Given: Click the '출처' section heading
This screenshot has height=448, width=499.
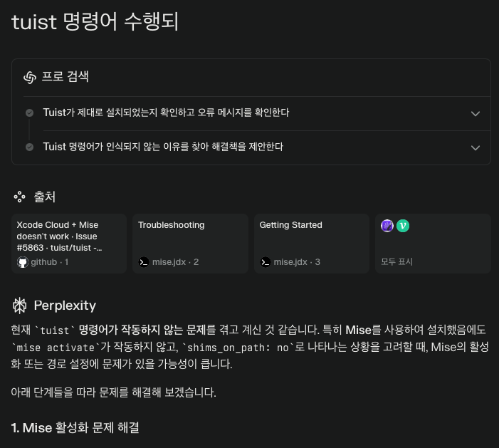Looking at the screenshot, I should pyautogui.click(x=45, y=197).
